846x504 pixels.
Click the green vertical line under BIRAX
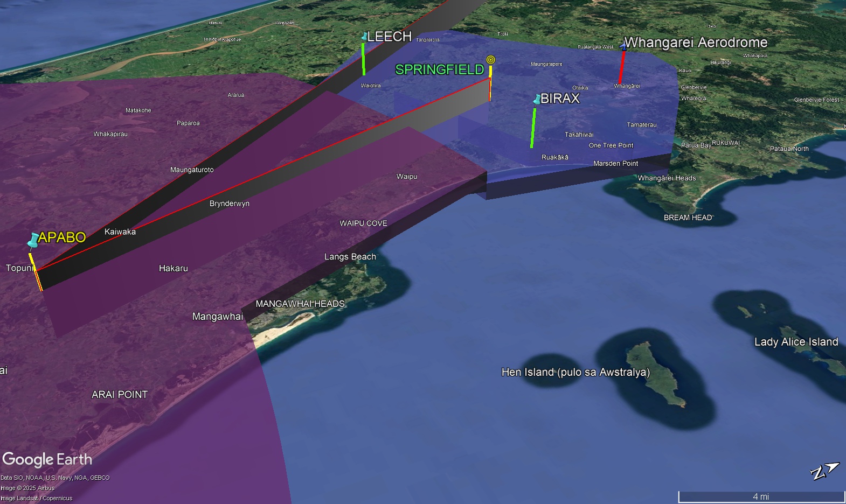click(533, 128)
